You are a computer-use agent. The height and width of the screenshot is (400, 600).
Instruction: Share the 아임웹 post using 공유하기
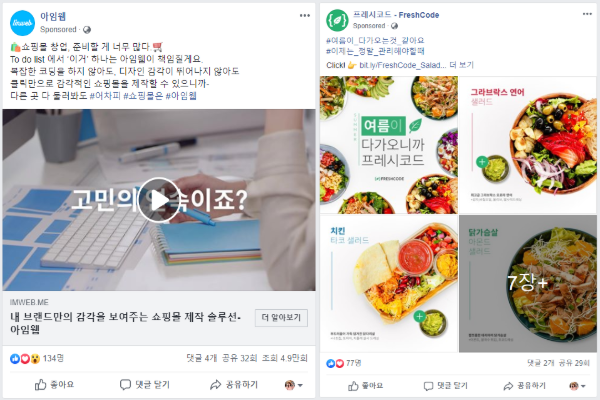click(234, 384)
